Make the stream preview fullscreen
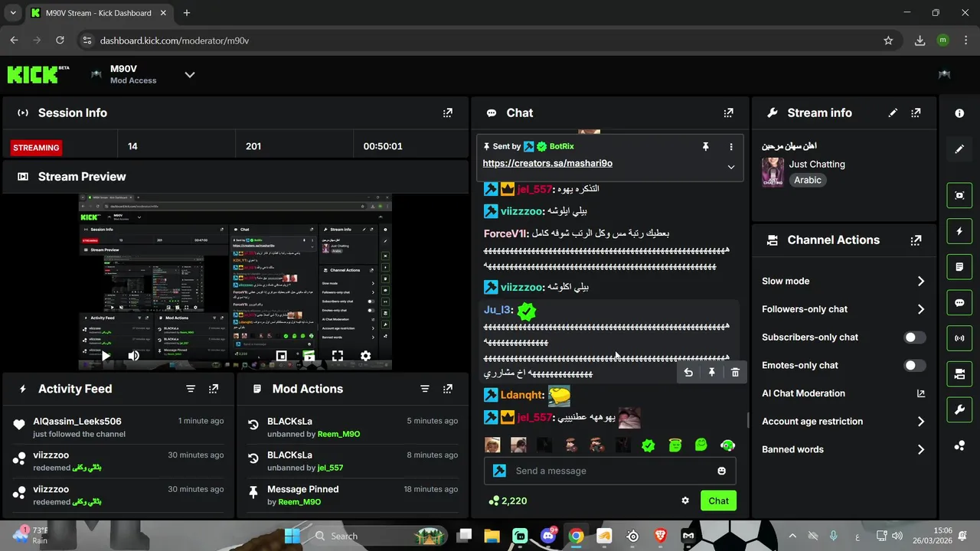This screenshot has width=980, height=551. click(337, 356)
